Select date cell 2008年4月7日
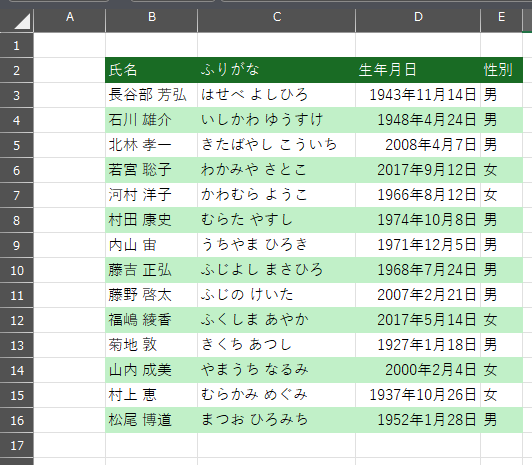 click(x=418, y=145)
